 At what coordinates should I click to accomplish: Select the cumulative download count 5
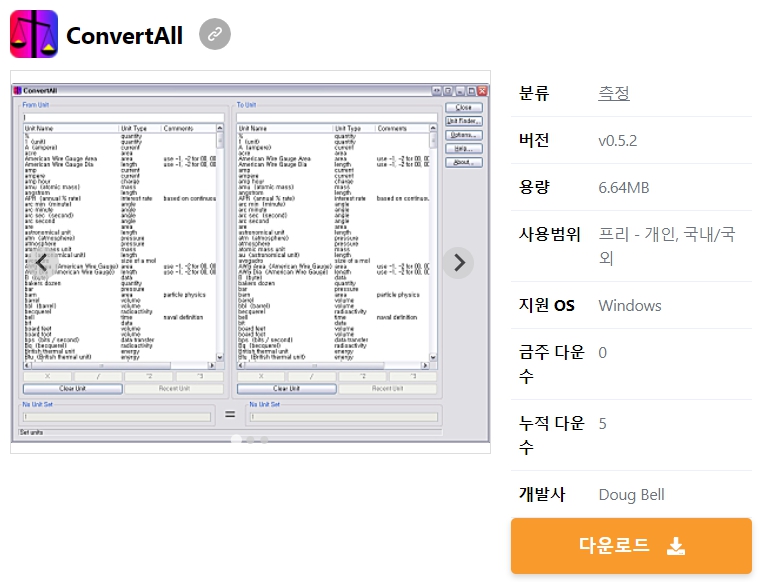603,424
